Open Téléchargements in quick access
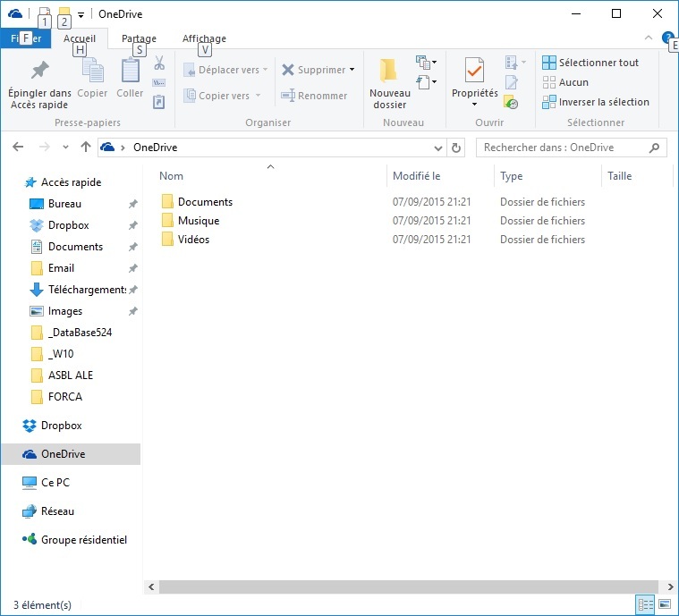This screenshot has height=616, width=679. 87,290
